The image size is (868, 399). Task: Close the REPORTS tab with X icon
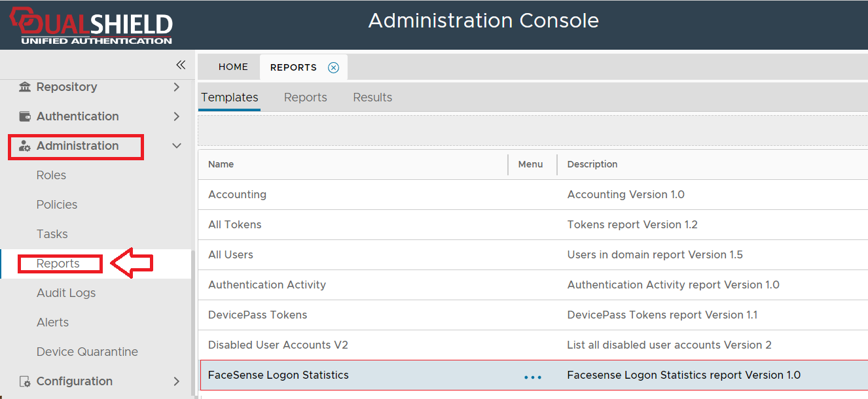click(333, 67)
